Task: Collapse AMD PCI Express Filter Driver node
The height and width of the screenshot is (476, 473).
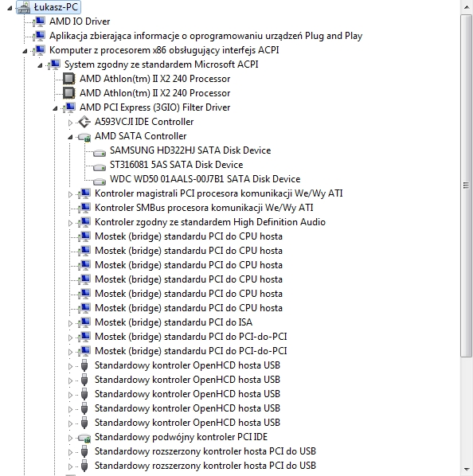Action: click(x=55, y=108)
